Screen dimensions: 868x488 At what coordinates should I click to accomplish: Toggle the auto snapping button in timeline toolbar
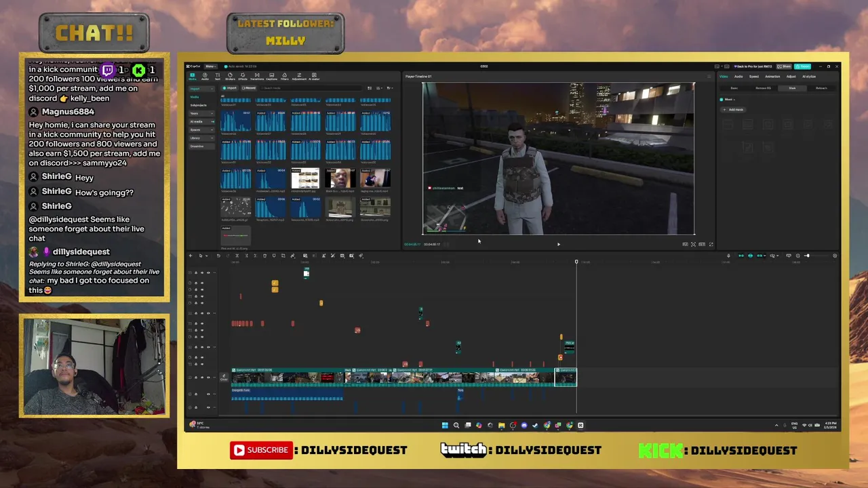tap(750, 256)
